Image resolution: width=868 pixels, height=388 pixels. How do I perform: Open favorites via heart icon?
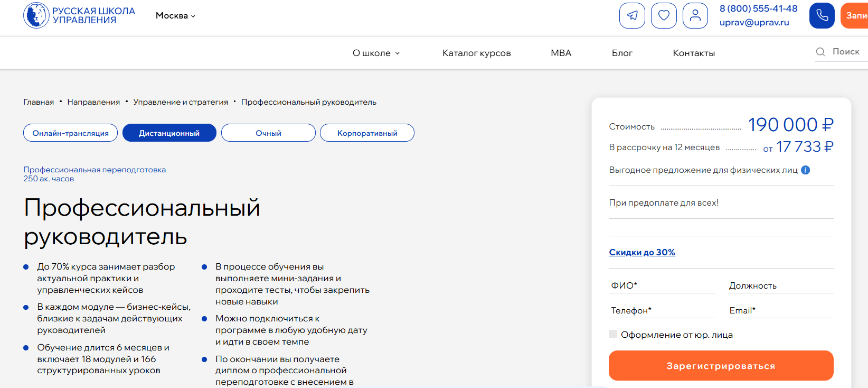pos(664,15)
